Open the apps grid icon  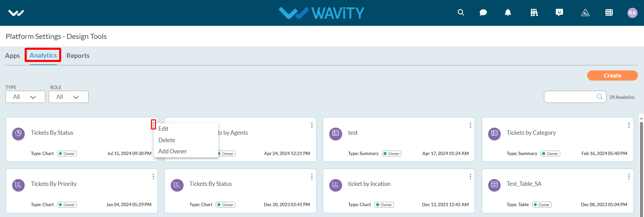pyautogui.click(x=609, y=13)
